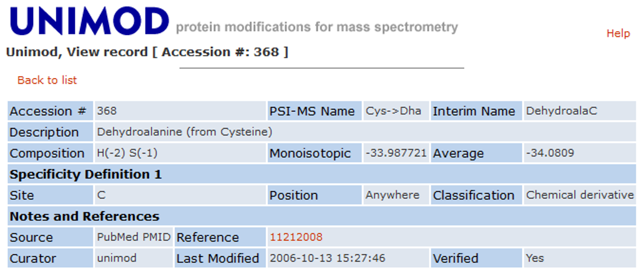
Task: Click the Accession # value 368
Action: [x=107, y=111]
